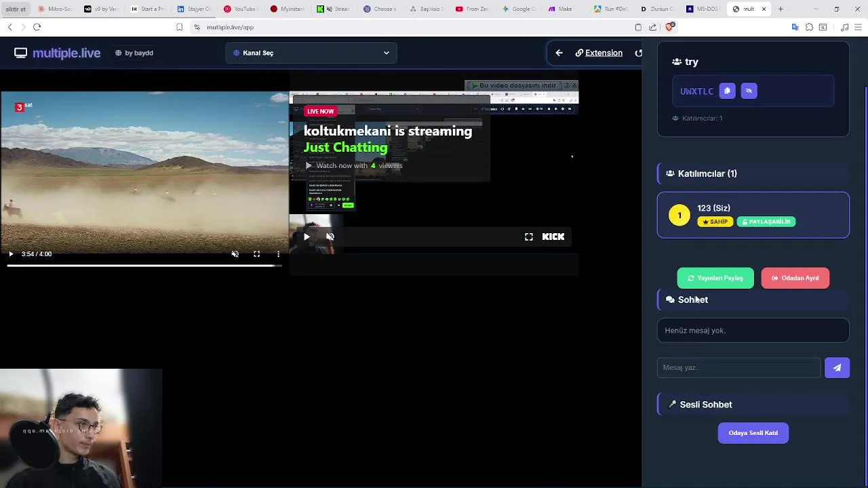Click the Brave shield icon
Viewport: 868px width, 488px height.
(x=669, y=27)
